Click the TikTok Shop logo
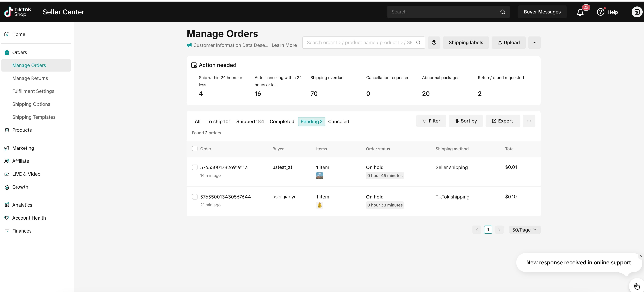This screenshot has height=292, width=644. (18, 12)
